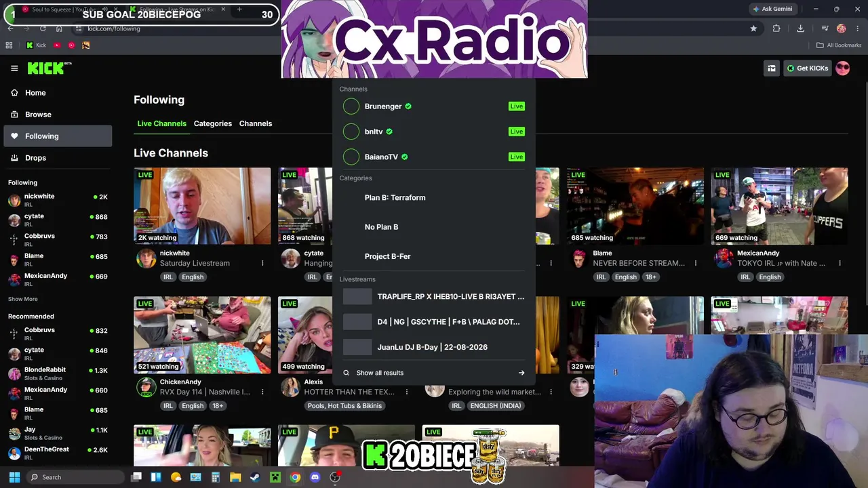Viewport: 868px width, 488px height.
Task: Open OBS Studio from the taskbar
Action: point(335,477)
